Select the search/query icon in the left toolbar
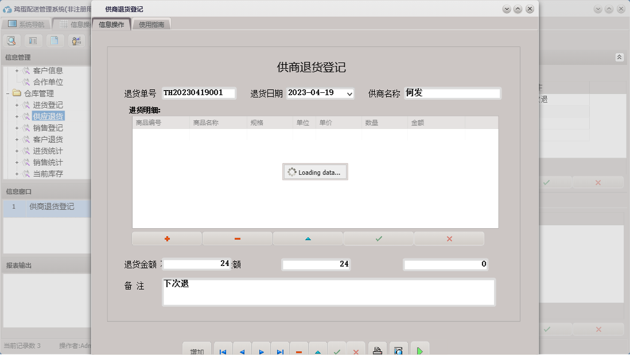This screenshot has height=364, width=630. click(11, 41)
